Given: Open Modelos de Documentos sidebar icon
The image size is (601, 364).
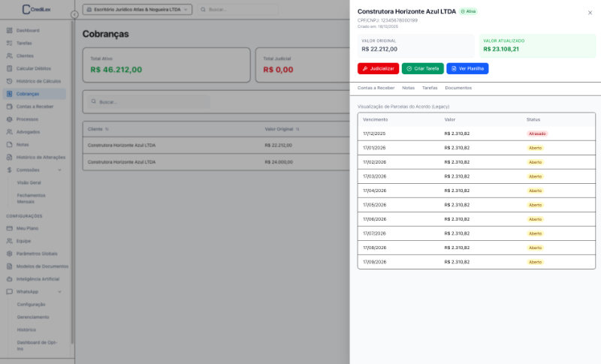Looking at the screenshot, I should click(9, 266).
